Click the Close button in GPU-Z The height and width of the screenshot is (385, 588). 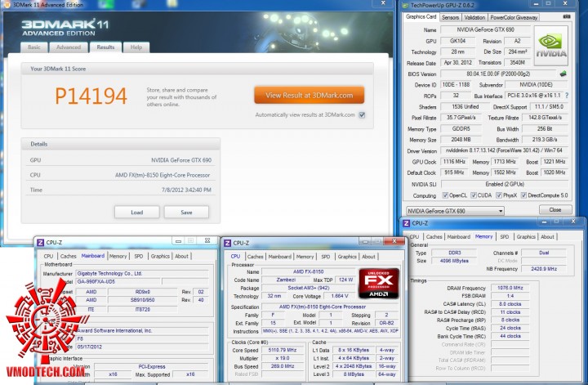(x=555, y=210)
